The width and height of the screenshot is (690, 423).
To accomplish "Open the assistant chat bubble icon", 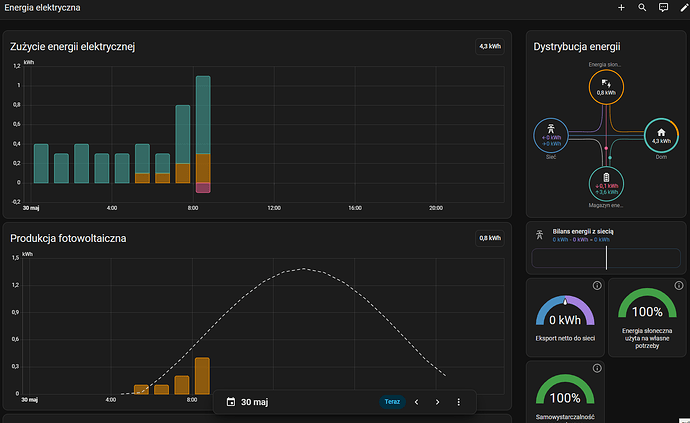I will point(663,7).
